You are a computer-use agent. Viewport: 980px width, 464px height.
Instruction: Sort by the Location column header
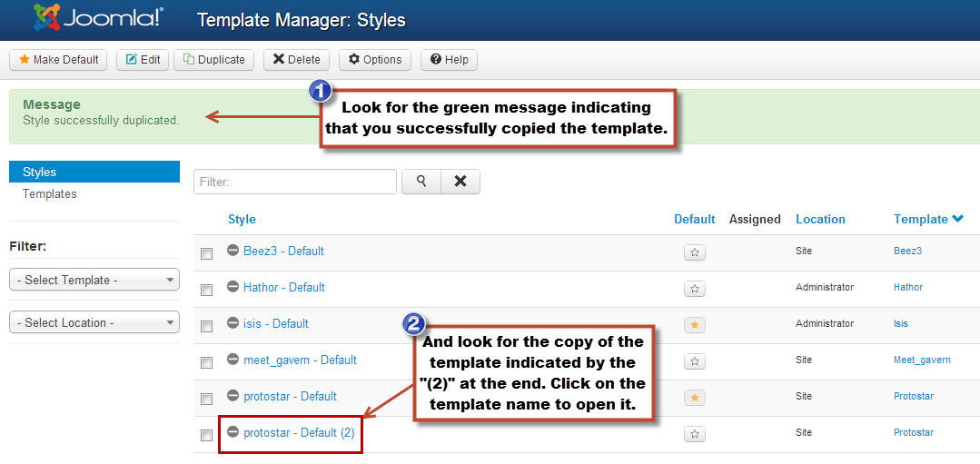[x=820, y=219]
